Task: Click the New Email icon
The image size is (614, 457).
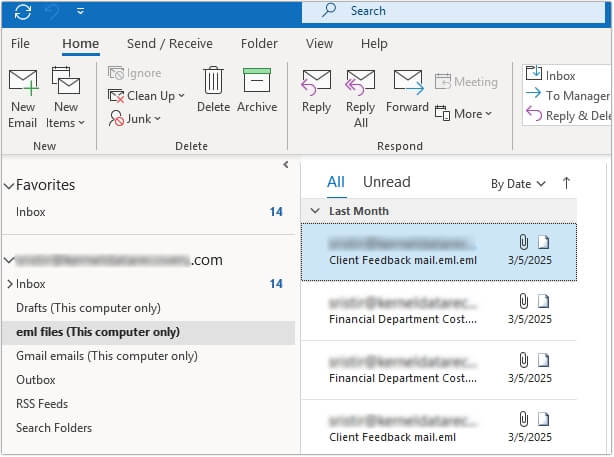Action: (23, 84)
